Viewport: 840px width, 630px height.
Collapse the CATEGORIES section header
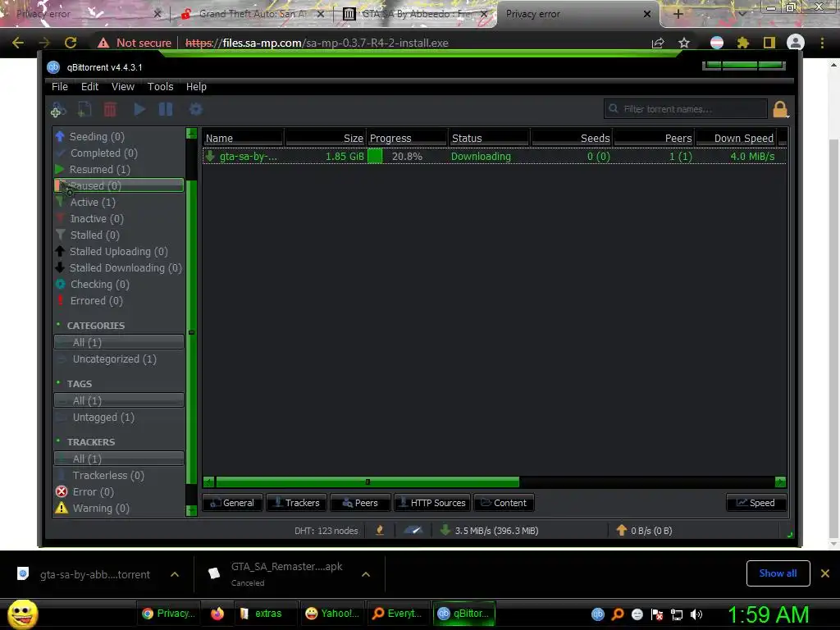point(95,326)
